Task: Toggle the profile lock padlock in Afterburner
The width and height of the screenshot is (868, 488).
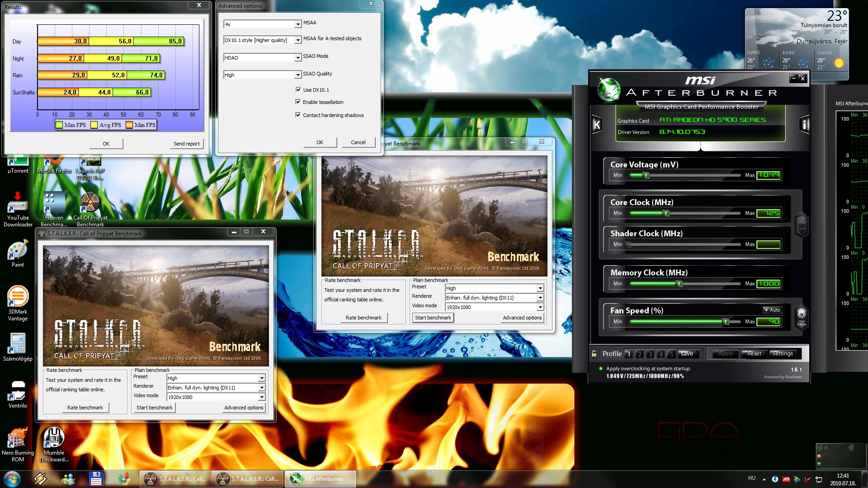Action: (x=594, y=353)
